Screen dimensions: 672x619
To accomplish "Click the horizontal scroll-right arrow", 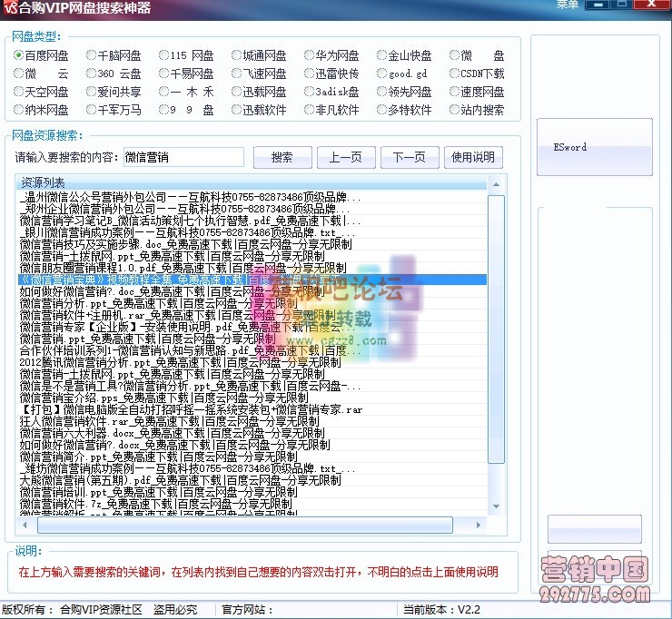I will click(x=479, y=525).
